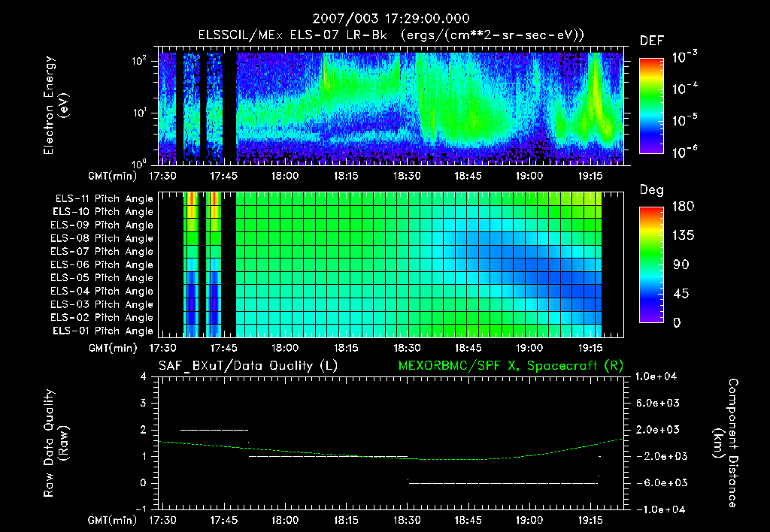Click the 'ELS-04 Pitch Angle' row label

102,291
